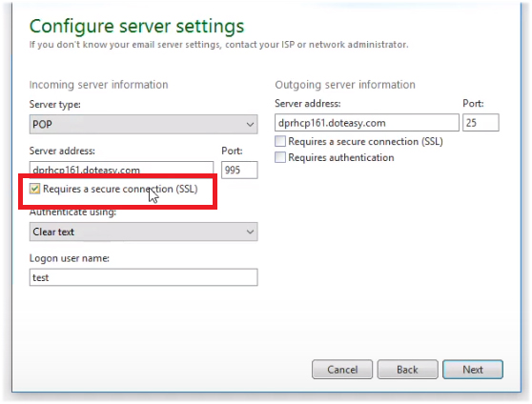Click the Cancel button

(342, 370)
